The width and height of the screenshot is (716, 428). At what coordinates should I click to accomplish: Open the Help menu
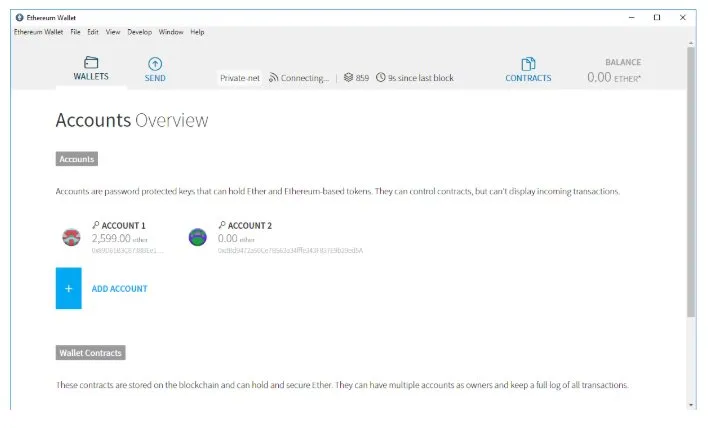pos(197,32)
